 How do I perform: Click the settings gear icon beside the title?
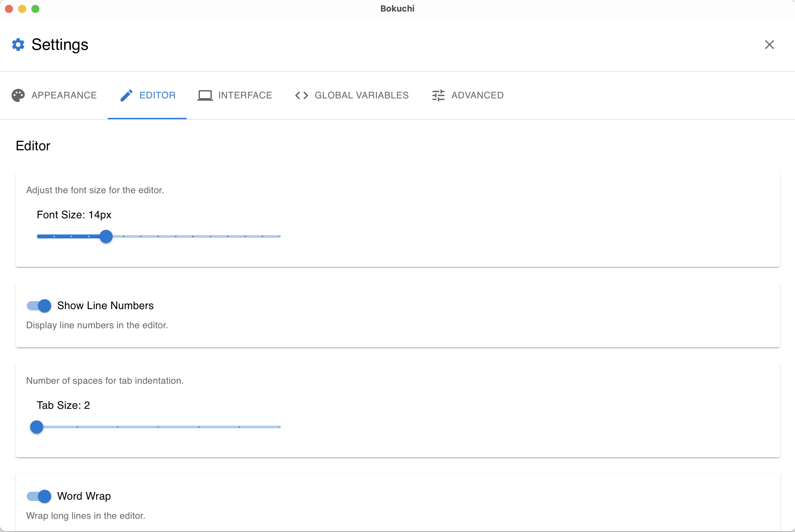tap(18, 45)
